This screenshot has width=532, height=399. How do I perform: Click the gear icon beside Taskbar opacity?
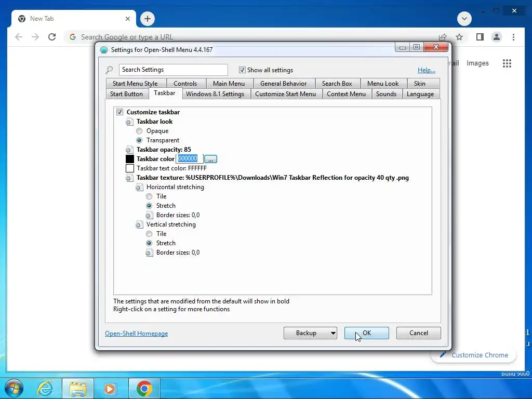(129, 150)
